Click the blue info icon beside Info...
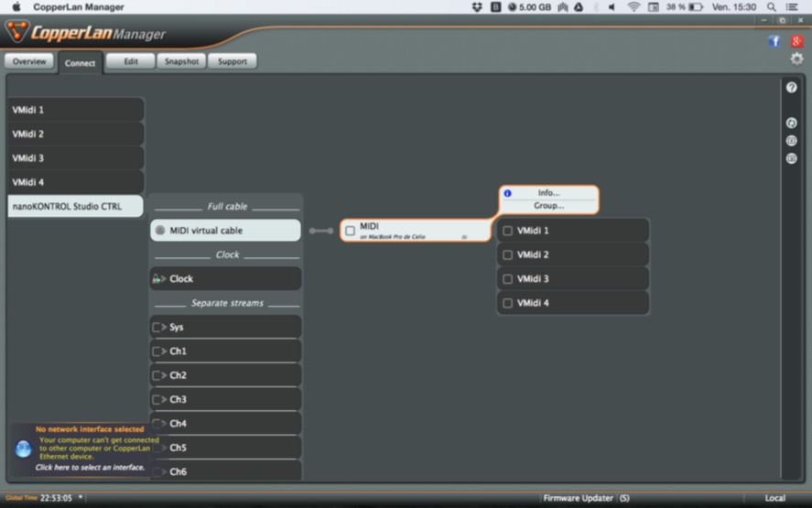The image size is (812, 508). tap(508, 193)
